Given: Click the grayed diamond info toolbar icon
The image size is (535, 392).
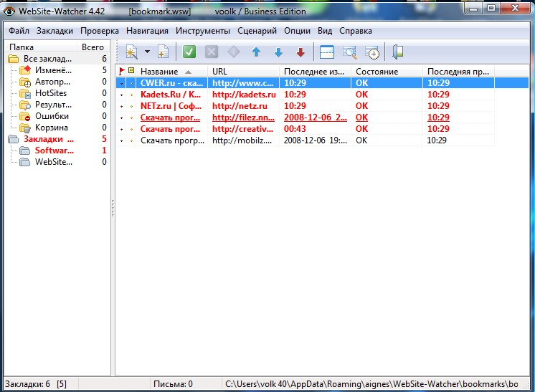Looking at the screenshot, I should coord(233,52).
